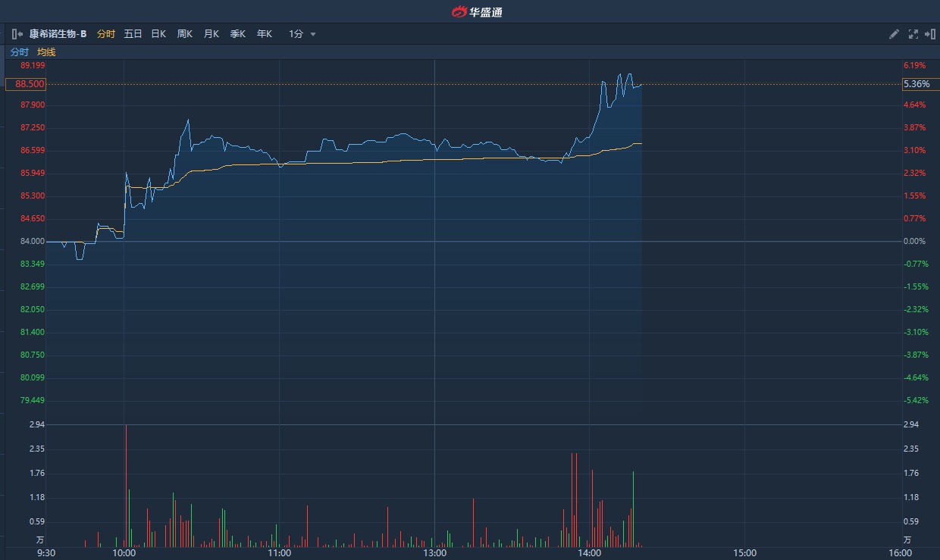
Task: Show the 季K quarterly chart
Action: [238, 34]
